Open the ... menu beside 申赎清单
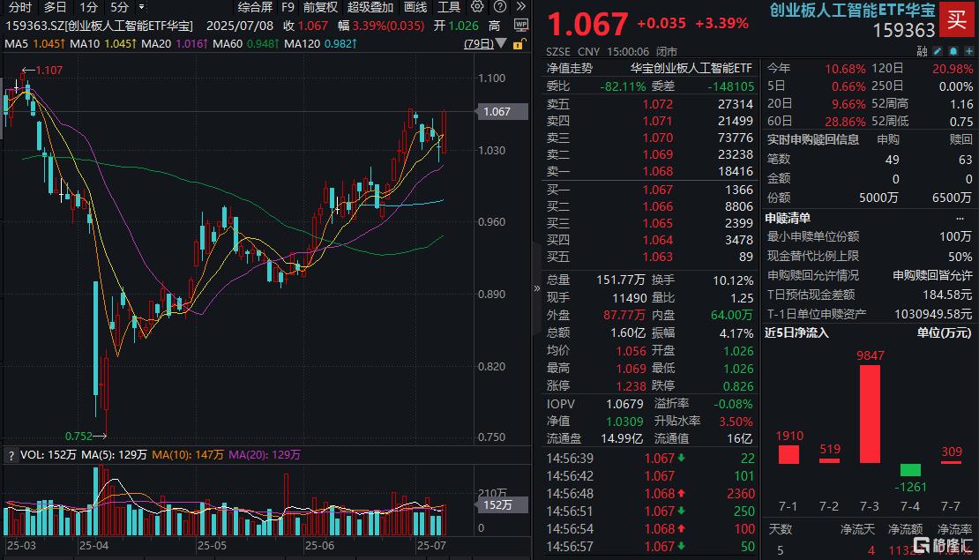The image size is (979, 560). (960, 219)
